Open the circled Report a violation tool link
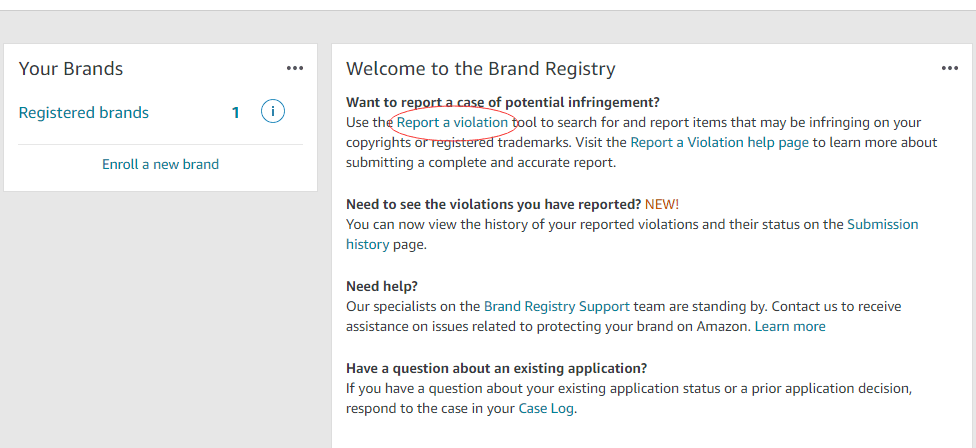 452,122
